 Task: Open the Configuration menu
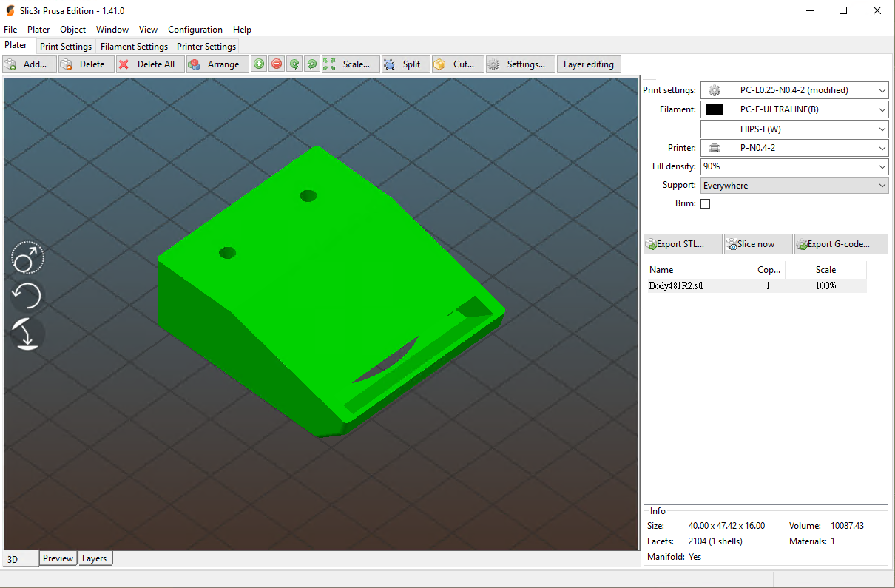195,30
